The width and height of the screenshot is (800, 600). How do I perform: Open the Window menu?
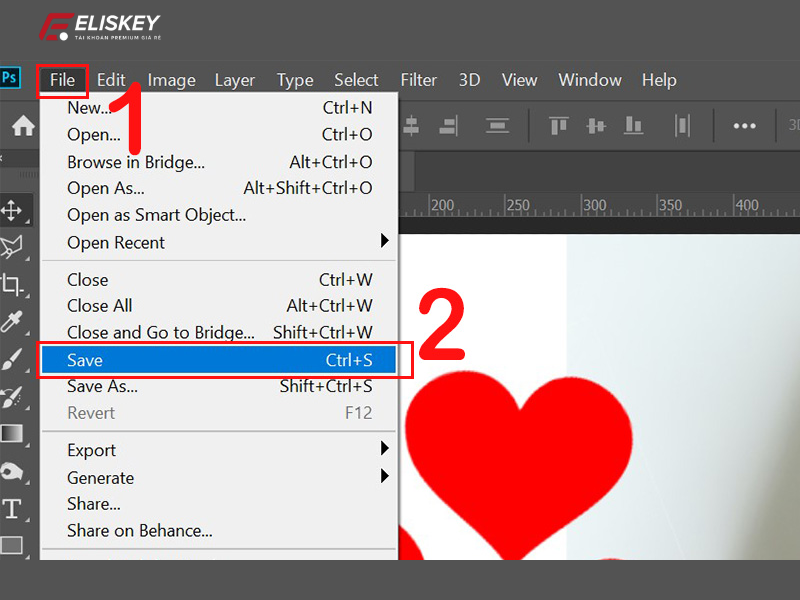click(589, 80)
